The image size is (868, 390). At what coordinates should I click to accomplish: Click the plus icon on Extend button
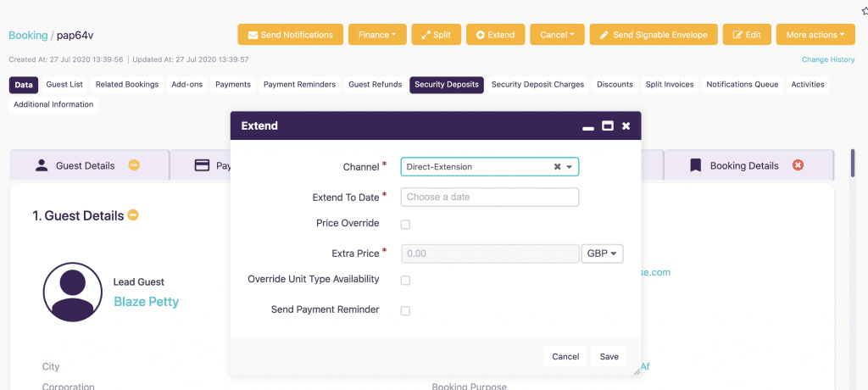[x=481, y=35]
